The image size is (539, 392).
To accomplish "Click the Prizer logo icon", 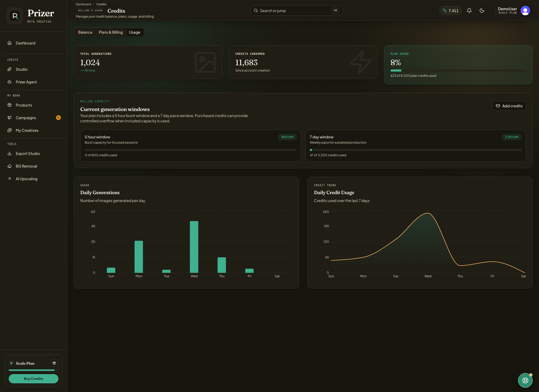I will pyautogui.click(x=15, y=16).
